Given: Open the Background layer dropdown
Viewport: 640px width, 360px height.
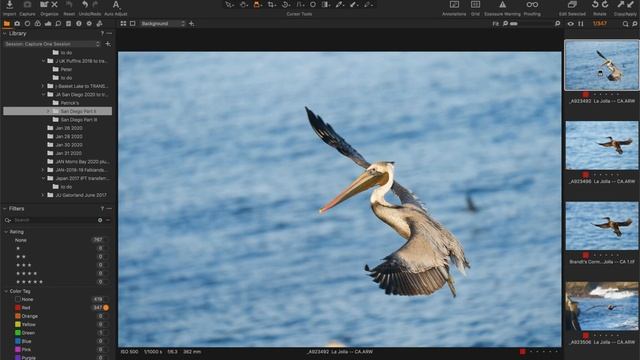Looking at the screenshot, I should point(162,24).
